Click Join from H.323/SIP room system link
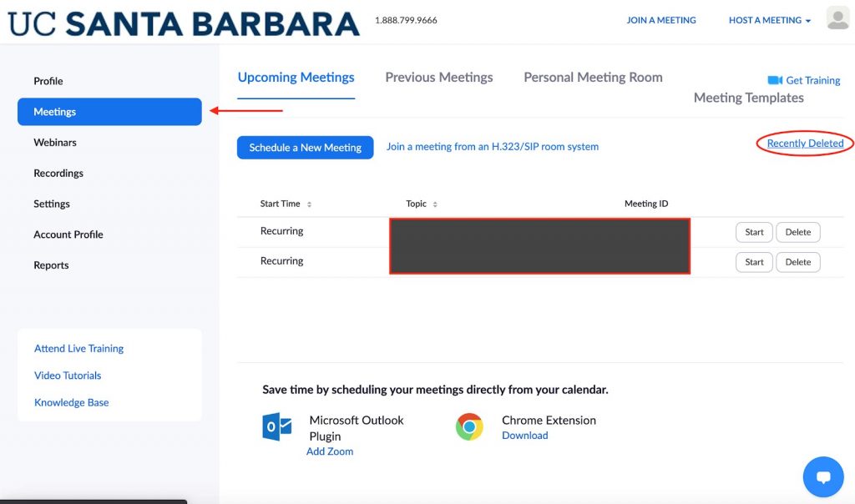 [493, 147]
